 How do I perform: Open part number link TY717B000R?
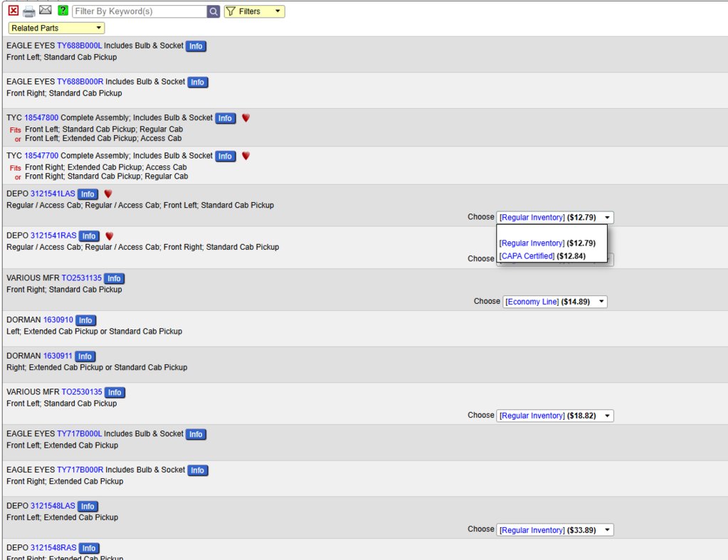point(80,470)
